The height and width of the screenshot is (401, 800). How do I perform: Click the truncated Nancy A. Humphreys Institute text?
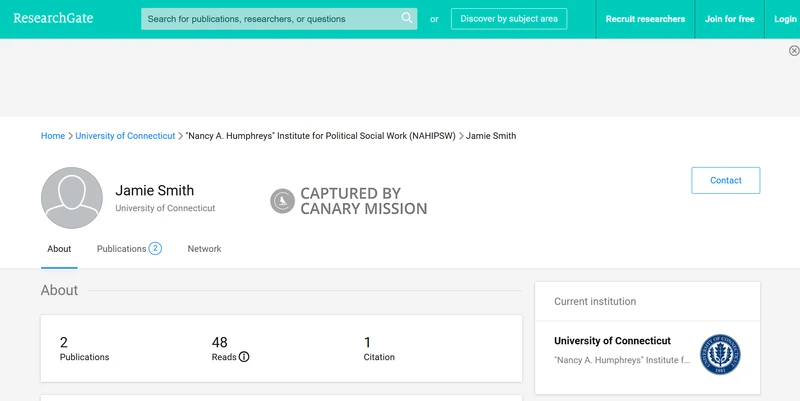621,360
